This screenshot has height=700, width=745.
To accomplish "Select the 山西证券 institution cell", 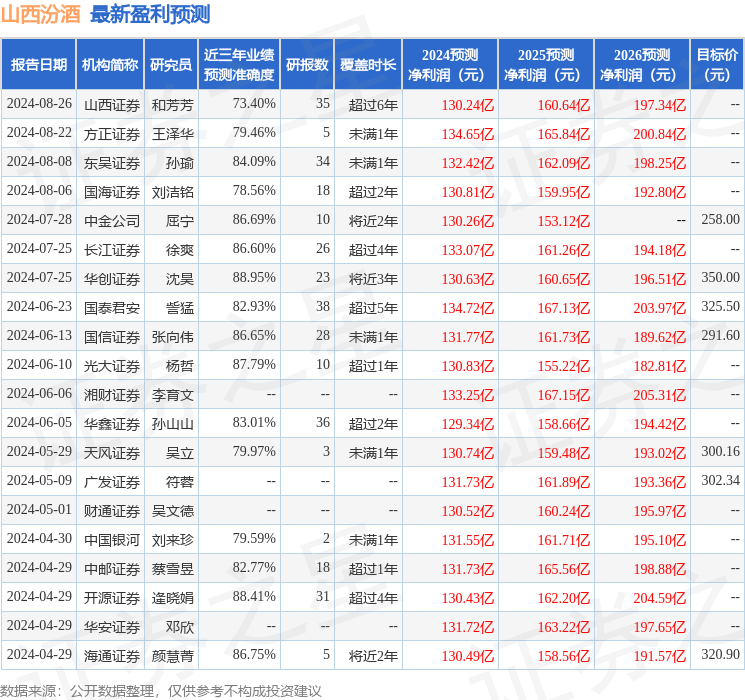I will [x=112, y=105].
